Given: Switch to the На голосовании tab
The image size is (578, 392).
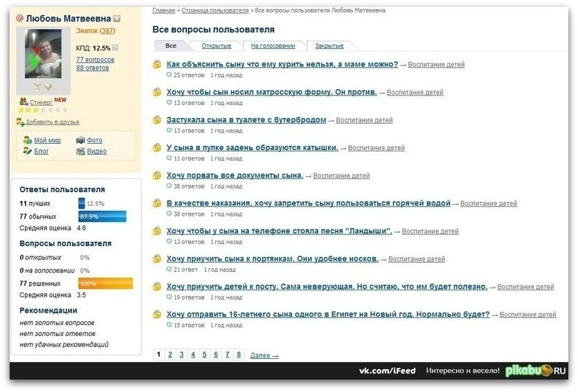Looking at the screenshot, I should pos(273,46).
